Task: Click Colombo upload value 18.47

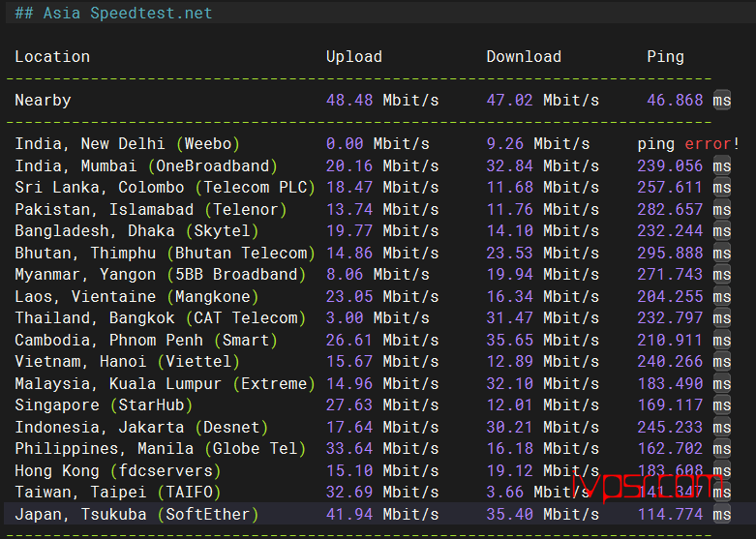Action: point(349,187)
